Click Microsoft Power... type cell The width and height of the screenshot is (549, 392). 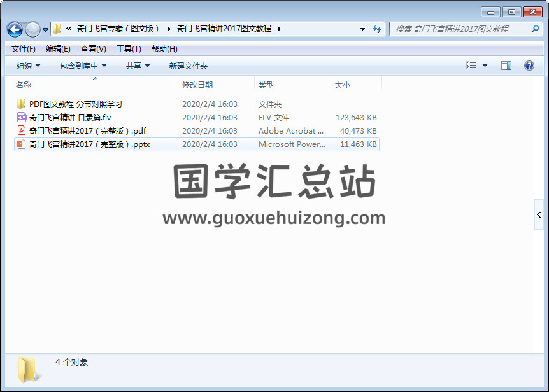(292, 144)
